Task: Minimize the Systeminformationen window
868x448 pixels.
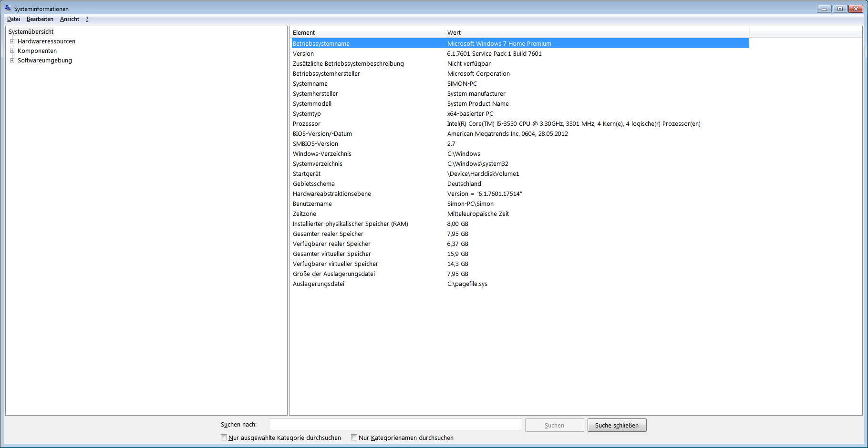Action: coord(824,9)
